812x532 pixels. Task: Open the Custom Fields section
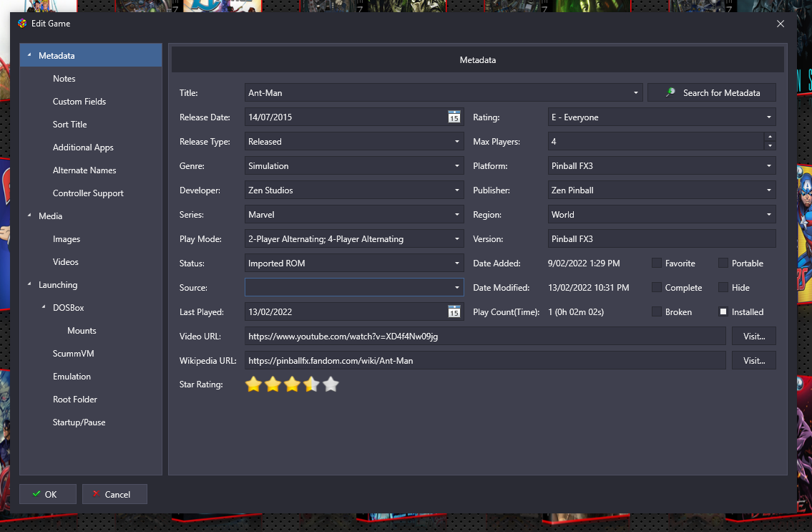point(79,102)
